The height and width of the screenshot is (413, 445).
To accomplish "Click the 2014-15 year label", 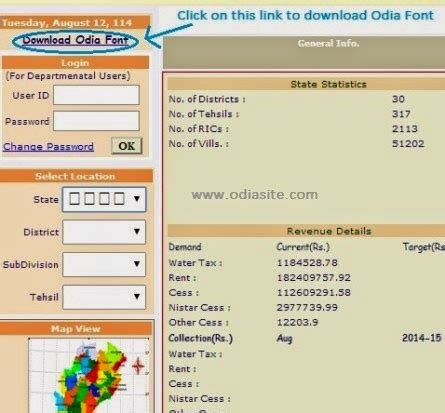I will click(422, 338).
